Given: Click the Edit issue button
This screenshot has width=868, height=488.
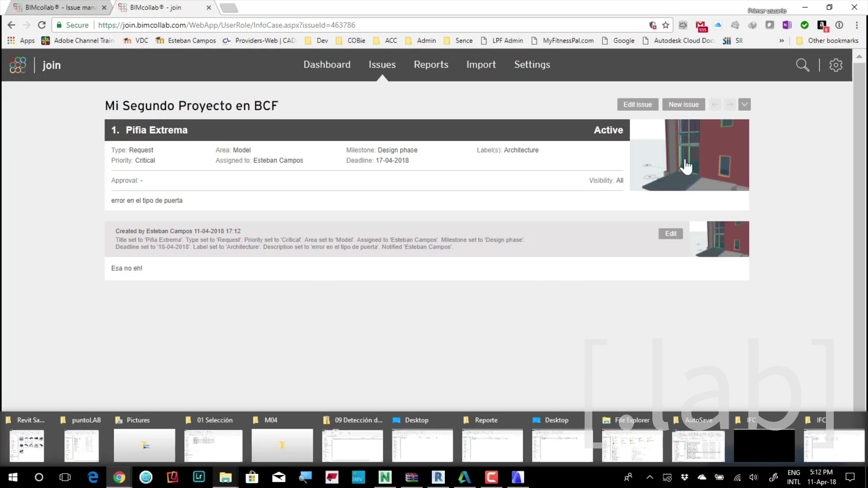Looking at the screenshot, I should click(x=637, y=104).
